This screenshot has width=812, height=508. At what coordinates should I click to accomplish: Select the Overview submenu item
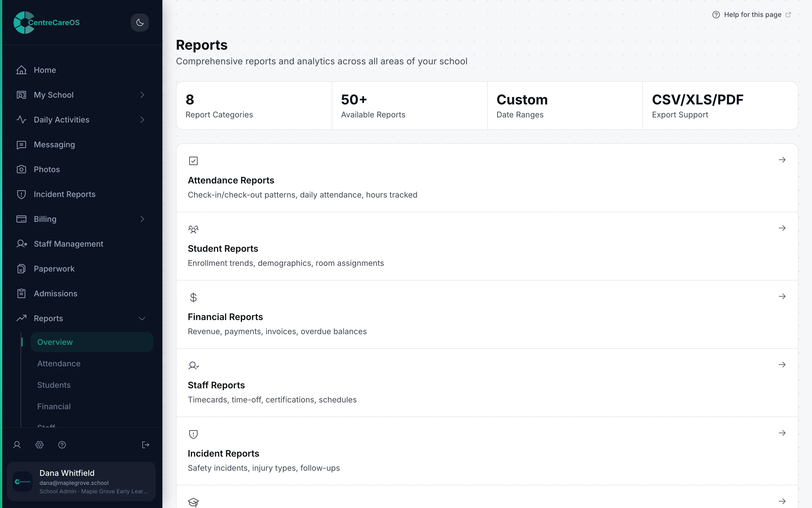(92, 342)
